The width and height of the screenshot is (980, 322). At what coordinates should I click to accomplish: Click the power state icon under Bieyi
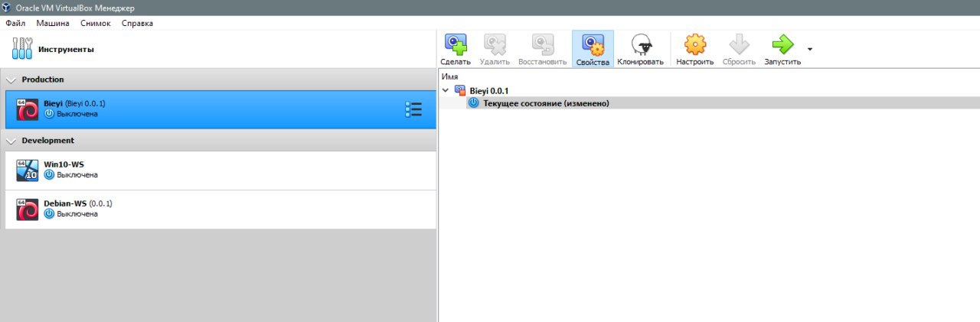tap(50, 114)
